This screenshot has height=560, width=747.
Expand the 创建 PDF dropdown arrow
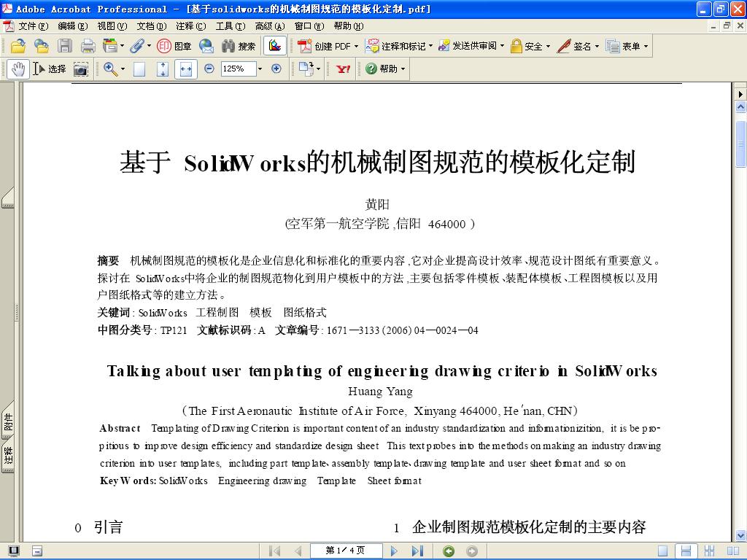pos(356,46)
